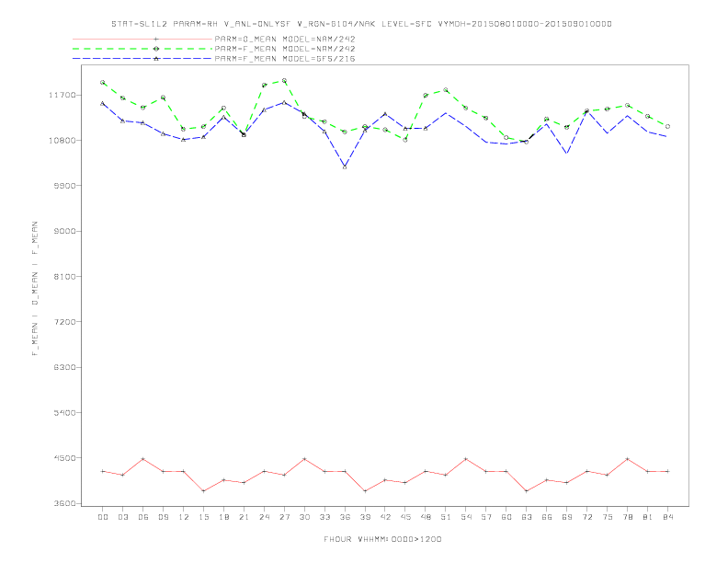
Task: Click x-axis tick label 51
Action: coord(446,517)
